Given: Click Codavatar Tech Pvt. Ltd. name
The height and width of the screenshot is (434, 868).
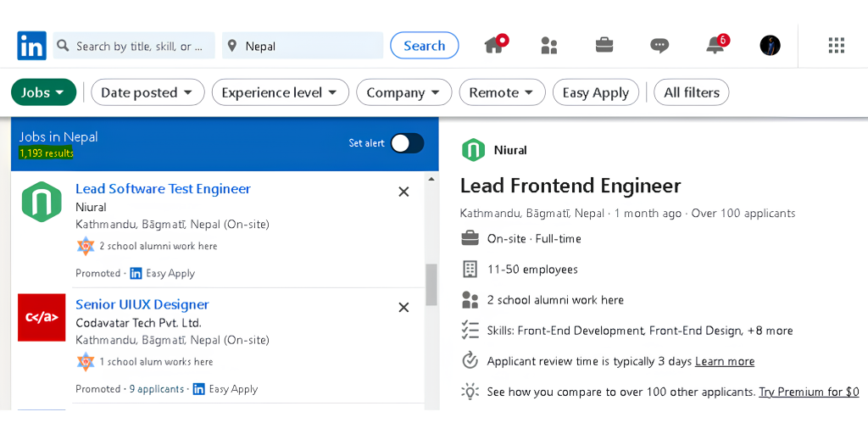Looking at the screenshot, I should pos(138,323).
